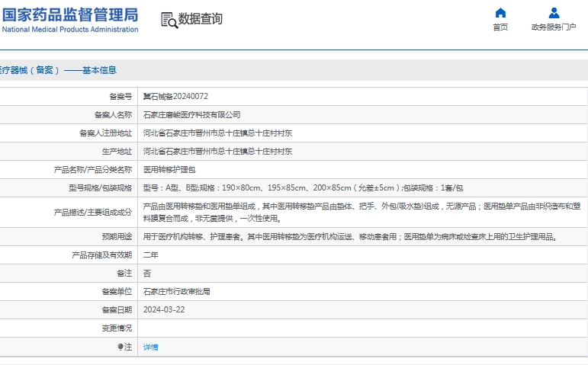The height and width of the screenshot is (365, 588).
Task: Click the 数据查询 heading text
Action: pos(201,19)
